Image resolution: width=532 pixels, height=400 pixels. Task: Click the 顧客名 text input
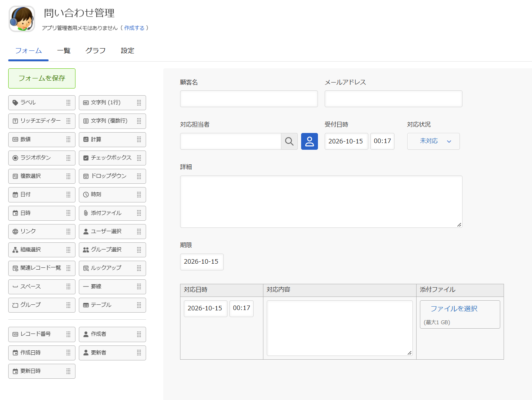click(x=249, y=99)
